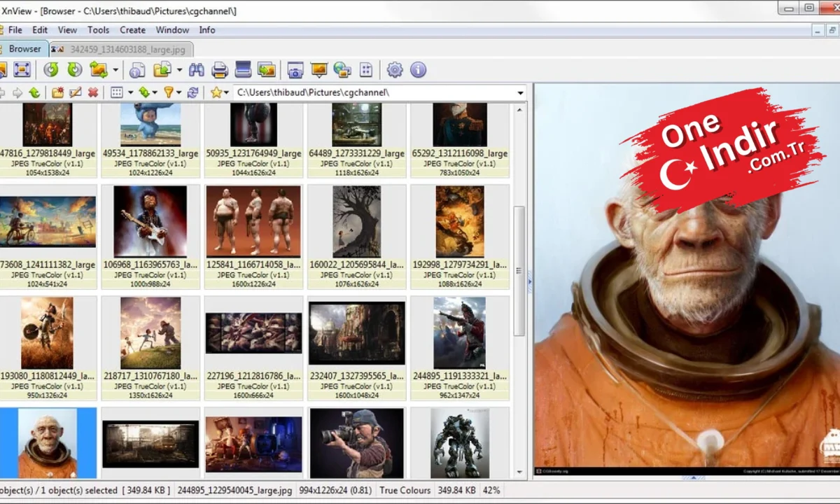Click the favorites star icon
The width and height of the screenshot is (840, 504).
click(216, 92)
